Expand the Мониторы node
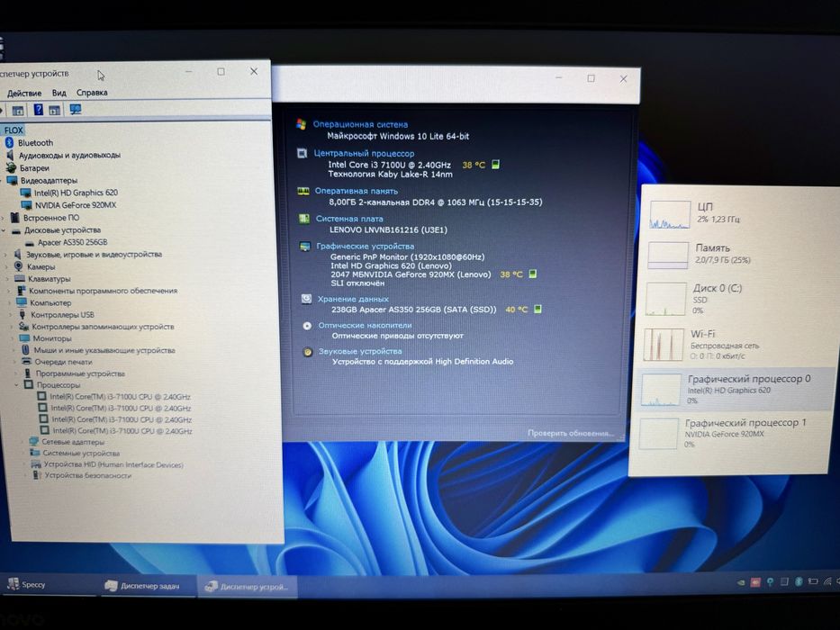 point(12,338)
